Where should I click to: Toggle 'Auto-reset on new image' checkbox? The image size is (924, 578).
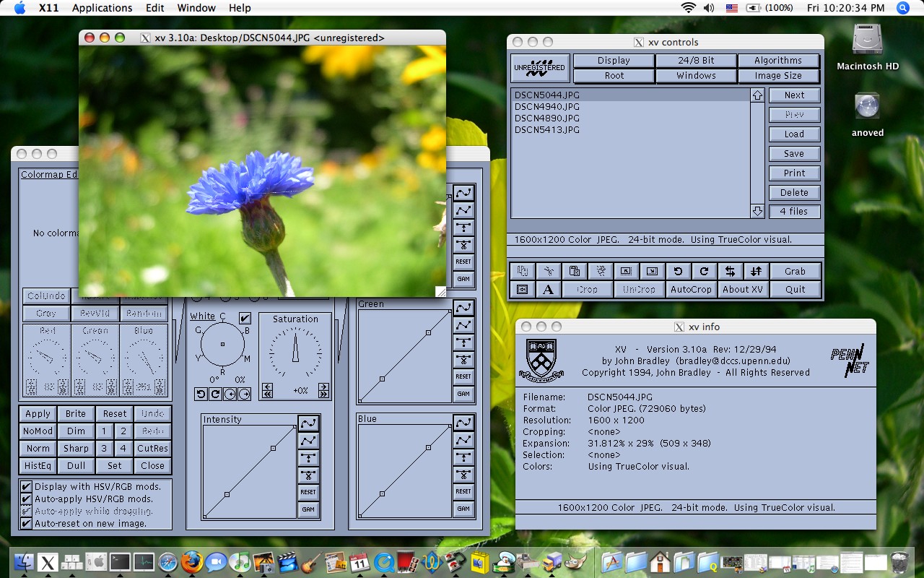pyautogui.click(x=26, y=524)
